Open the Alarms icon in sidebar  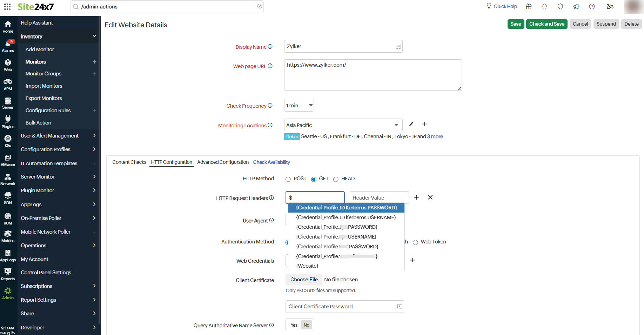(8, 46)
